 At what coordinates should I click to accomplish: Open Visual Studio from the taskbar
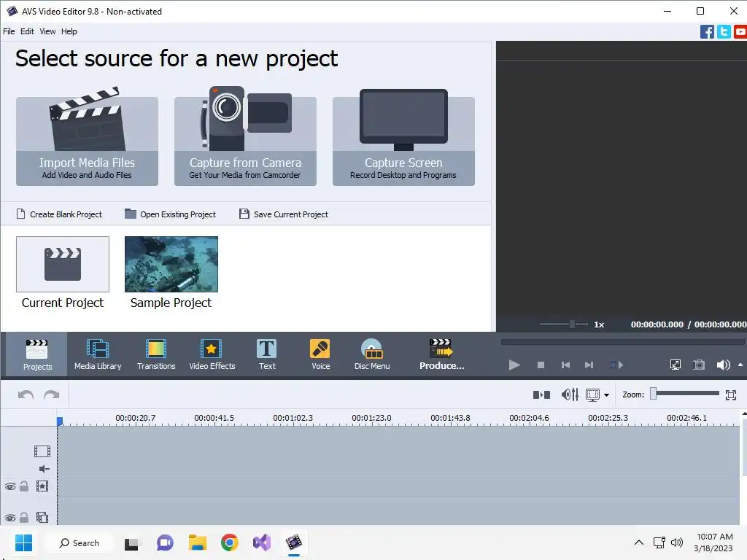coord(262,542)
